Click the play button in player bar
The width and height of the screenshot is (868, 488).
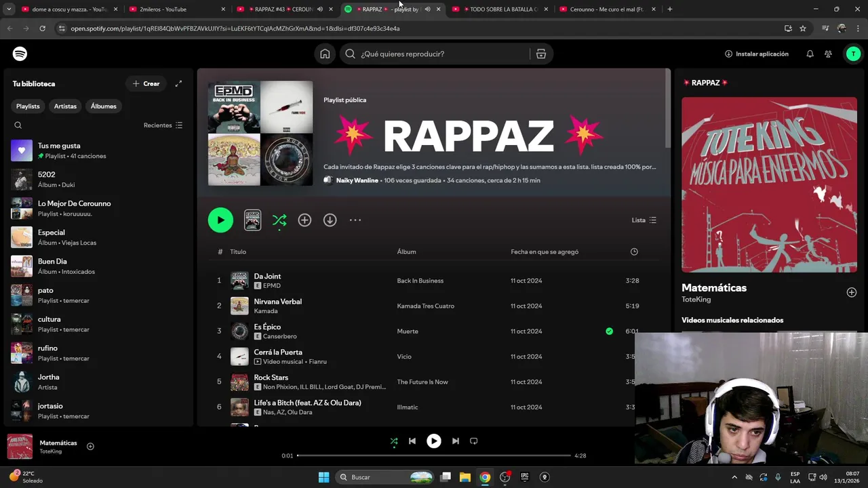[433, 441]
